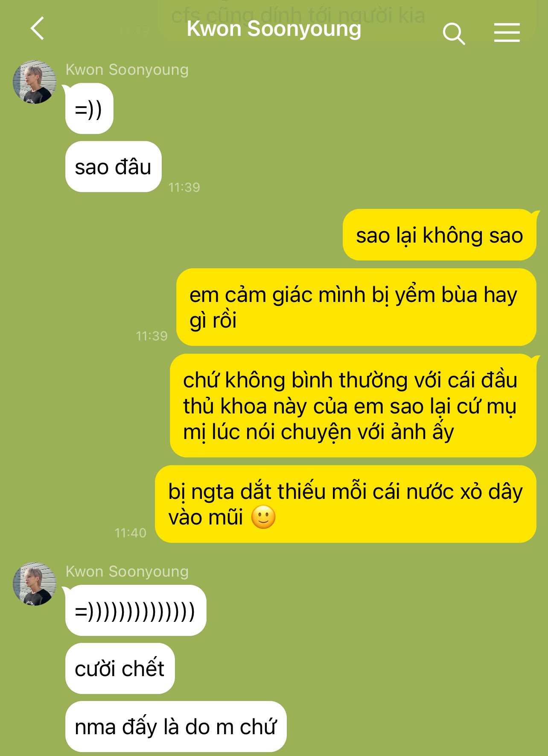
Task: Tap Kwon Soonyoung's lower avatar photo
Action: click(x=35, y=584)
